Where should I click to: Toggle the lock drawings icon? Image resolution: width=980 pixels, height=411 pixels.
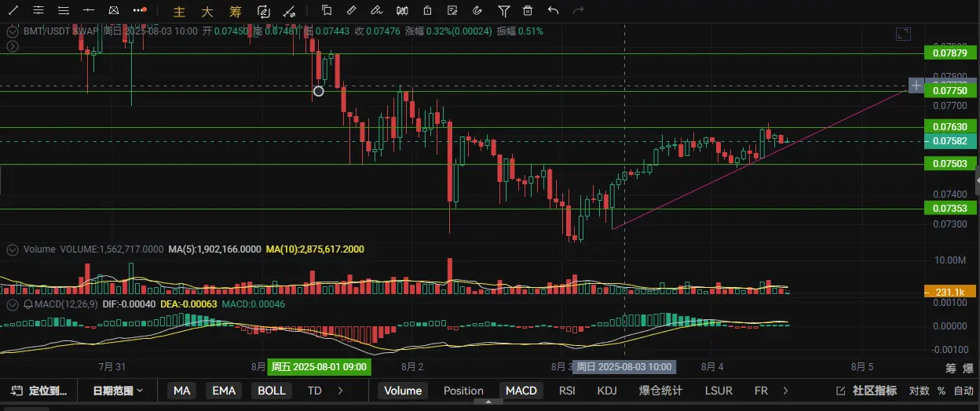click(427, 11)
